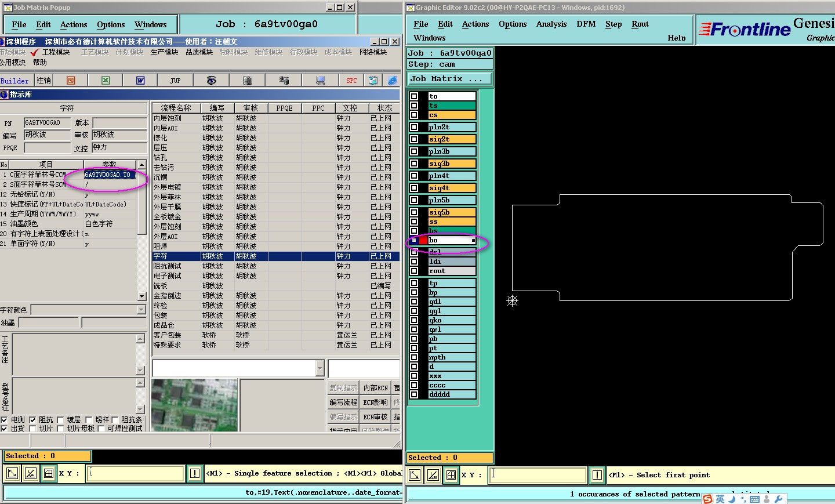The width and height of the screenshot is (835, 504).
Task: Click the eye preview icon in the toolbar
Action: [211, 81]
